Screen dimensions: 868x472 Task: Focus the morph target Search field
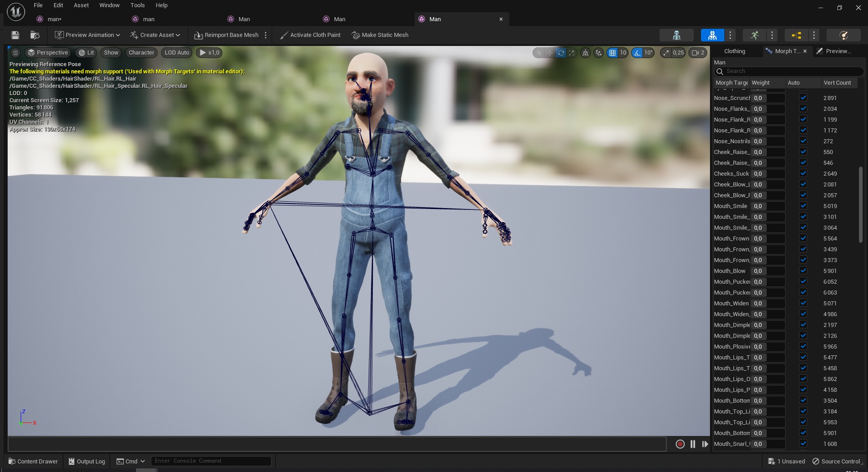coord(789,71)
